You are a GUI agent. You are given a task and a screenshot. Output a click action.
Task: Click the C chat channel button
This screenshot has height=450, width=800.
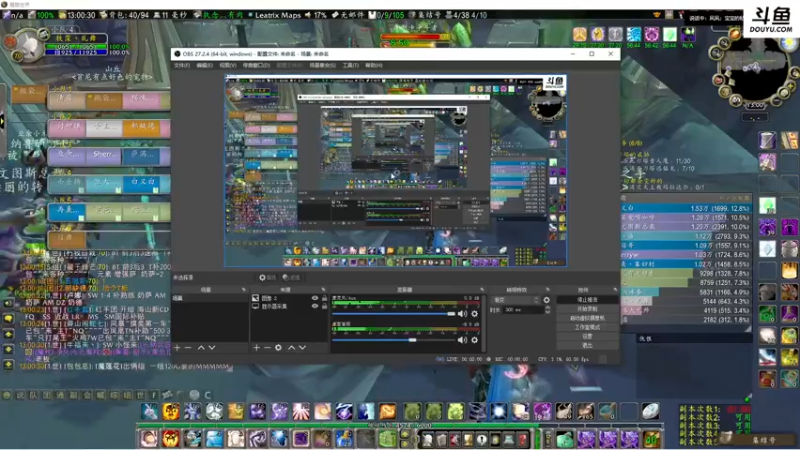pos(208,394)
